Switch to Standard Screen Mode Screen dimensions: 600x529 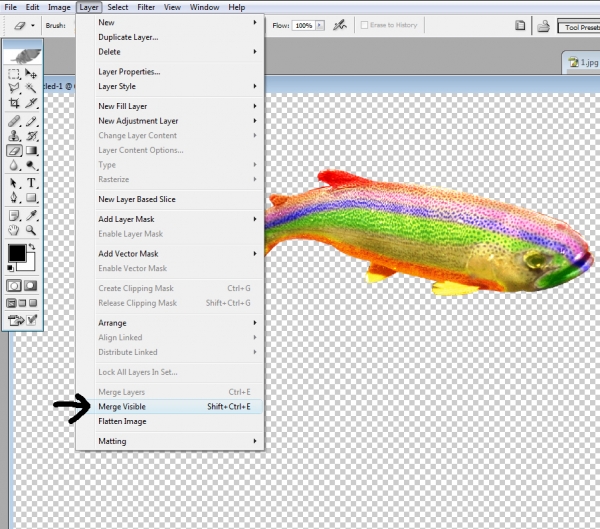[x=11, y=303]
